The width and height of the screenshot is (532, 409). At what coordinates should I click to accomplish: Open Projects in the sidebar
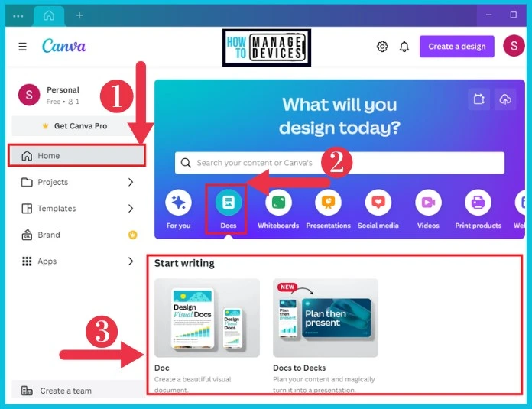[x=77, y=182]
